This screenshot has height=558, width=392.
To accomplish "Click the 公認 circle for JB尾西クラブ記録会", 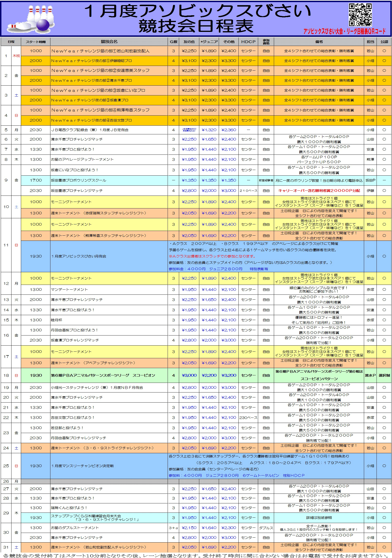I will [x=384, y=130].
